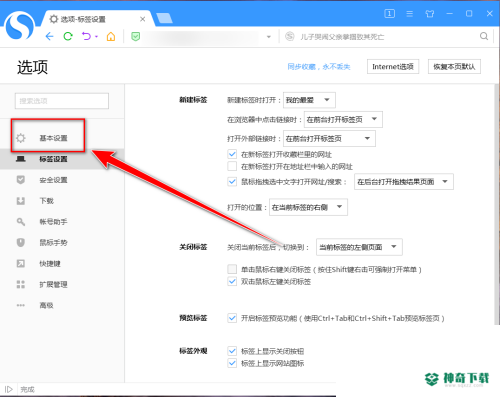Open 关闭当前标签后切换到 dropdown
500x397 pixels.
359,247
